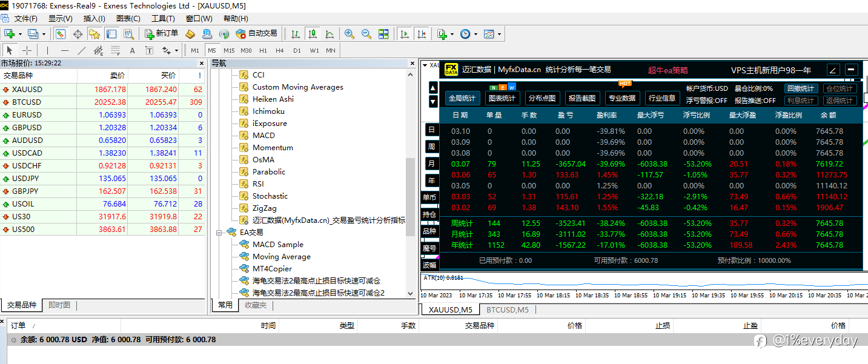
Task: Switch to H1 timeframe
Action: point(263,50)
